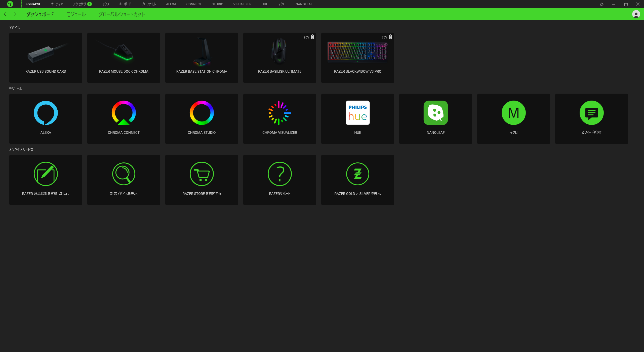644x352 pixels.
Task: Click the Razer product warranty registration icon
Action: pyautogui.click(x=46, y=174)
